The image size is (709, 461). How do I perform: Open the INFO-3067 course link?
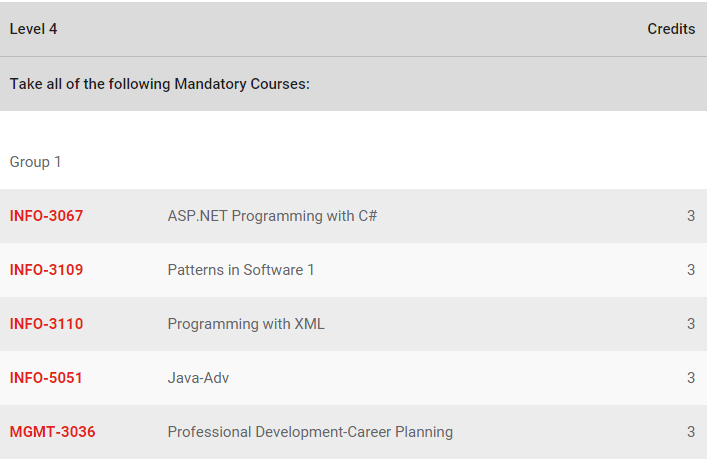[46, 216]
